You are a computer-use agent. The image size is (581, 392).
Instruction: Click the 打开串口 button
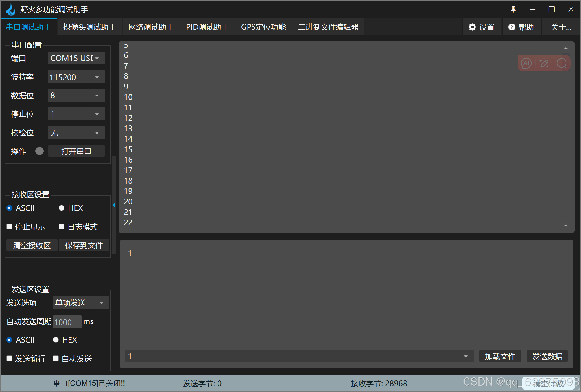click(76, 151)
